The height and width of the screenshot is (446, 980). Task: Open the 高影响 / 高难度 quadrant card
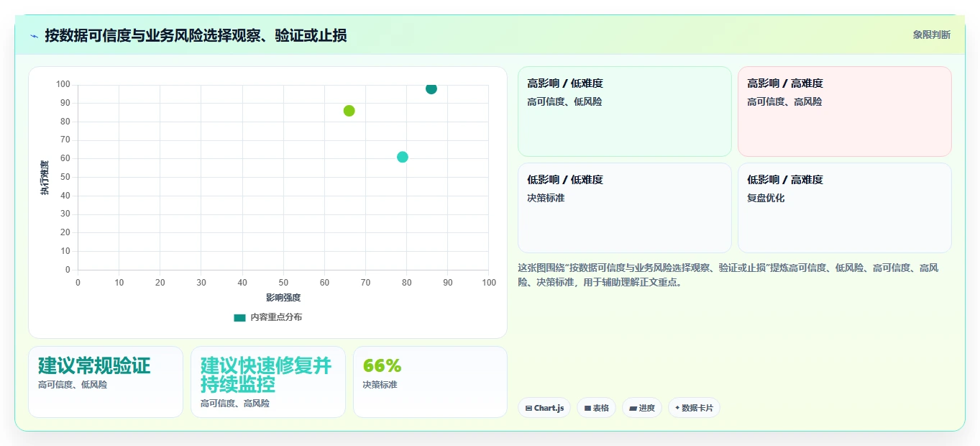[x=844, y=111]
